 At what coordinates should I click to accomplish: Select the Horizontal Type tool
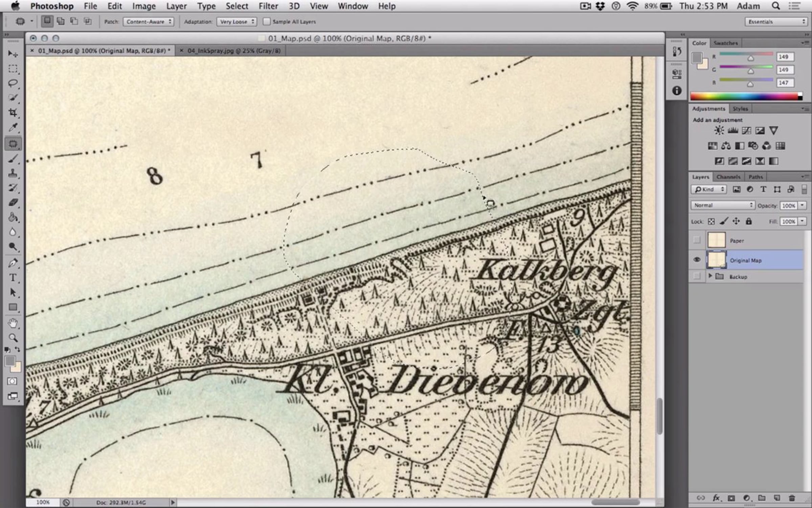(x=13, y=278)
